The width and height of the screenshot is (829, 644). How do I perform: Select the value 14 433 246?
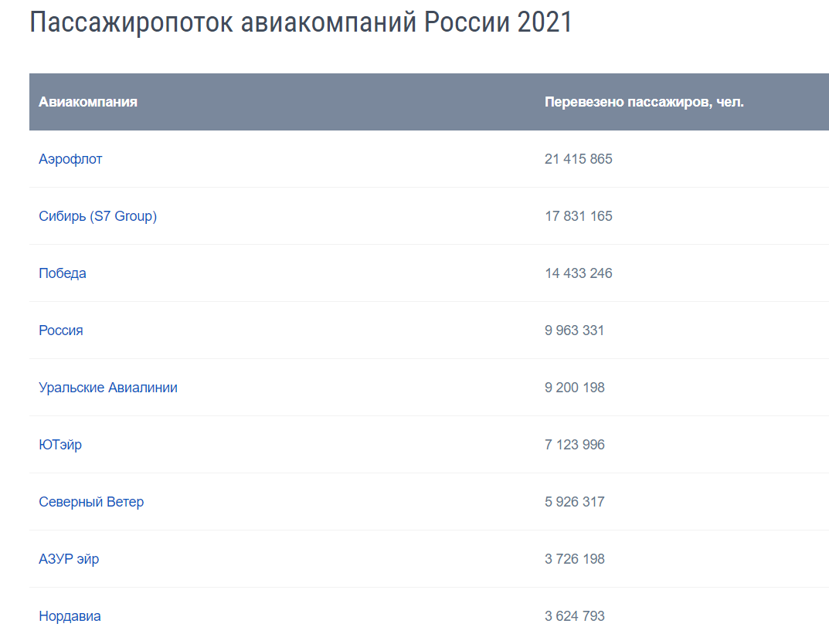click(x=579, y=273)
